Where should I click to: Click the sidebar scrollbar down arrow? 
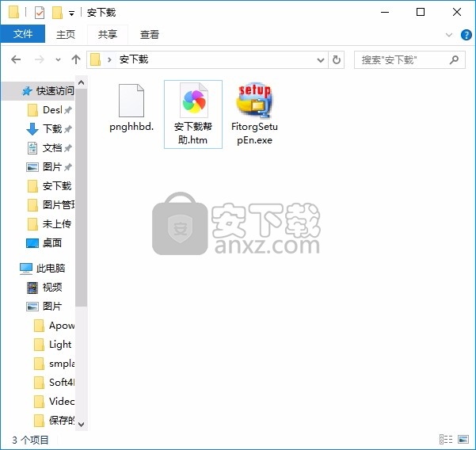81,424
